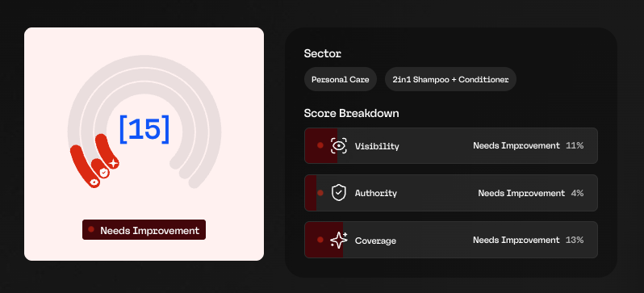
Task: Click the Authority label text
Action: [376, 193]
